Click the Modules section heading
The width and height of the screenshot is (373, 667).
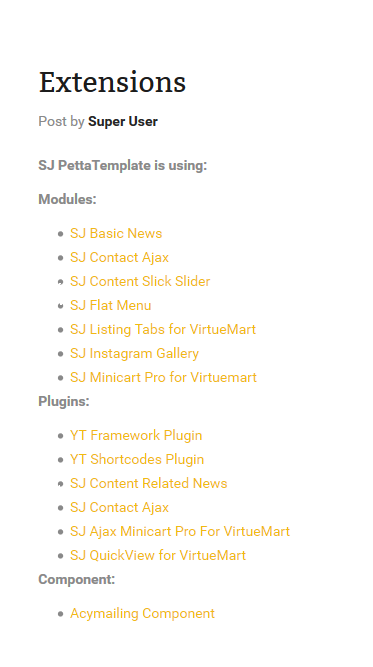[x=68, y=199]
